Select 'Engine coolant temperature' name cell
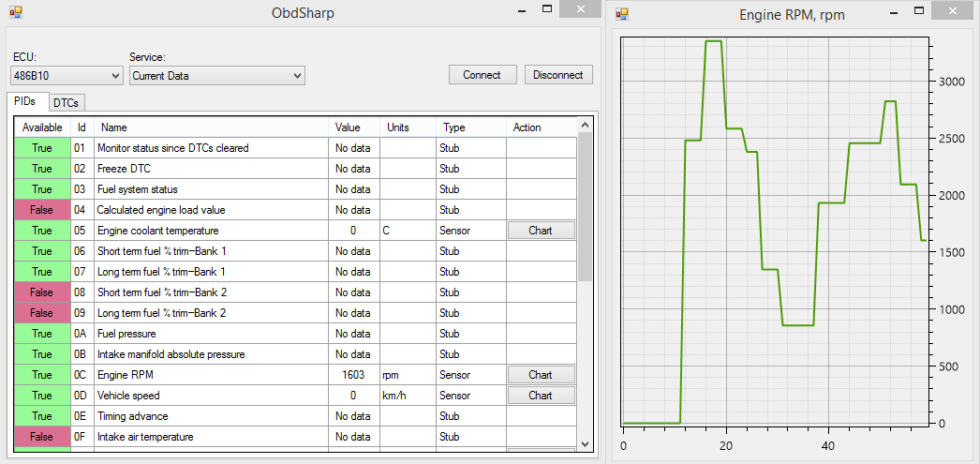This screenshot has width=980, height=464. (x=211, y=230)
